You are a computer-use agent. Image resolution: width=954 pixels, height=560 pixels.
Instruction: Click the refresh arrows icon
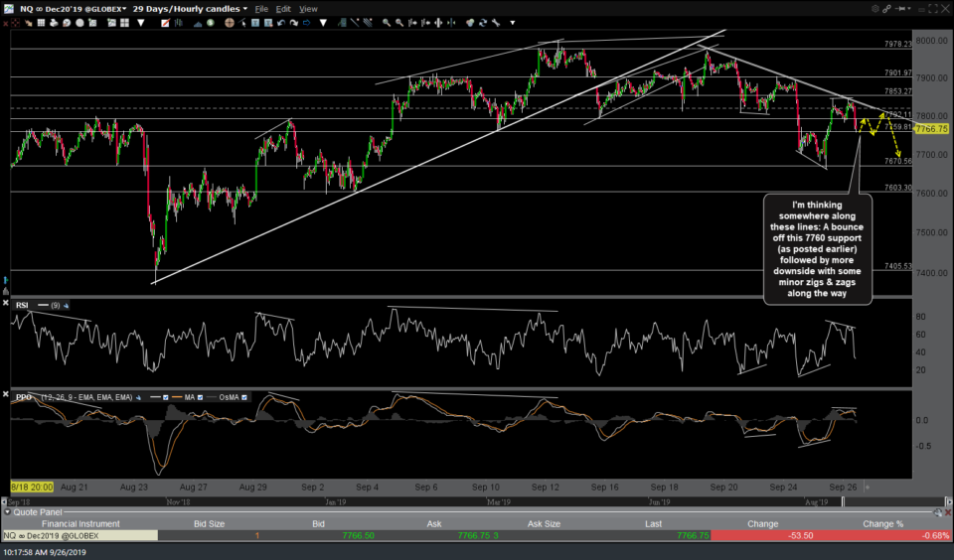pos(483,23)
